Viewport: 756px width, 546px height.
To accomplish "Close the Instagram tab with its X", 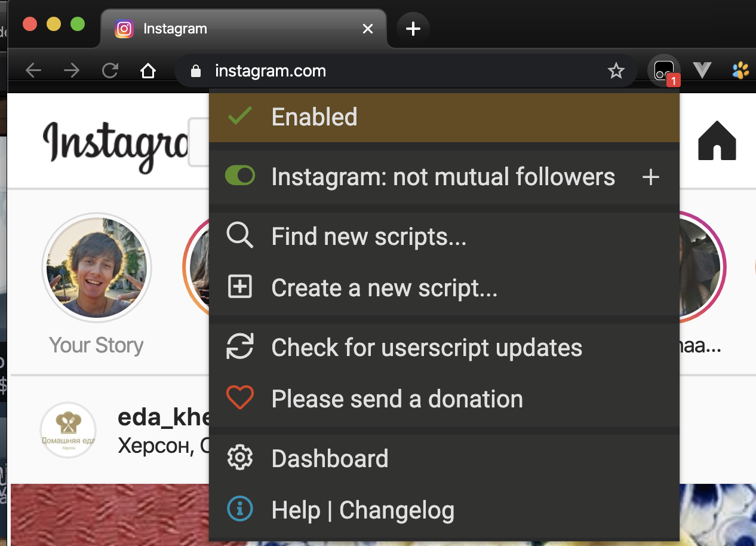I will (368, 28).
